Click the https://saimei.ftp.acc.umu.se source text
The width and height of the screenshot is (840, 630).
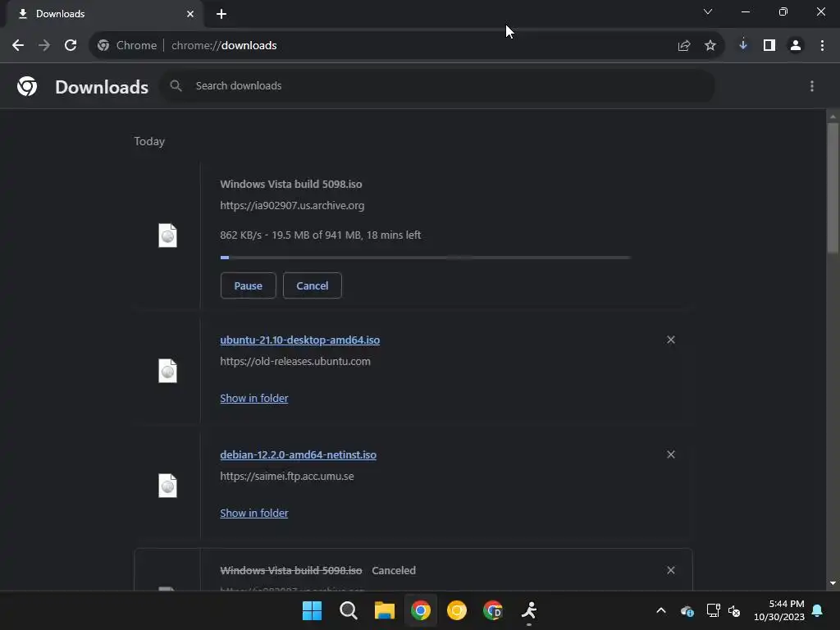click(x=286, y=477)
